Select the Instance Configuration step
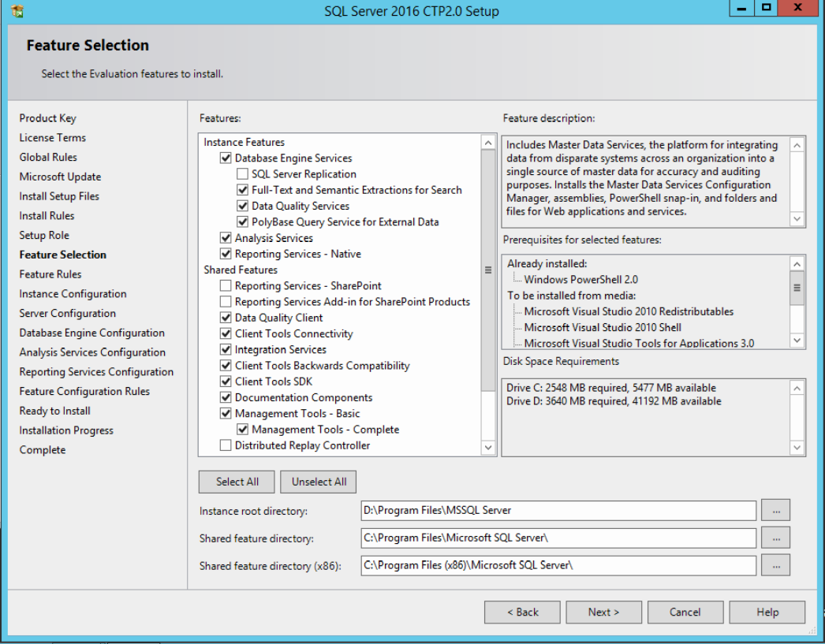Image resolution: width=825 pixels, height=644 pixels. pos(73,294)
